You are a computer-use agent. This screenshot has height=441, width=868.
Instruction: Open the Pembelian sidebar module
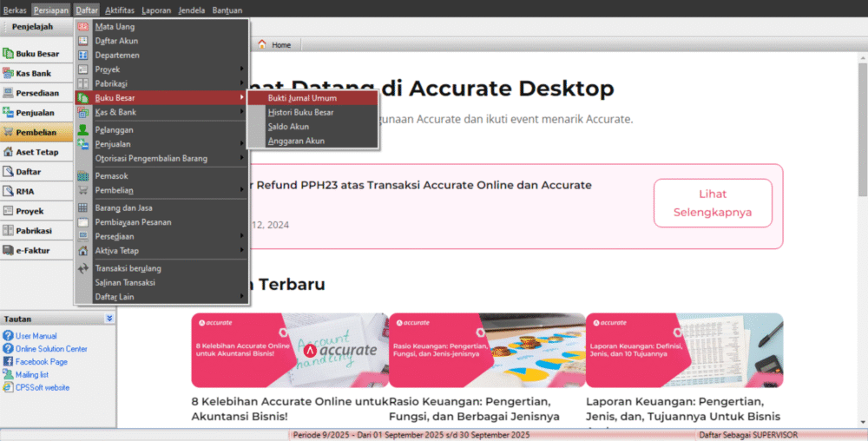pos(36,132)
